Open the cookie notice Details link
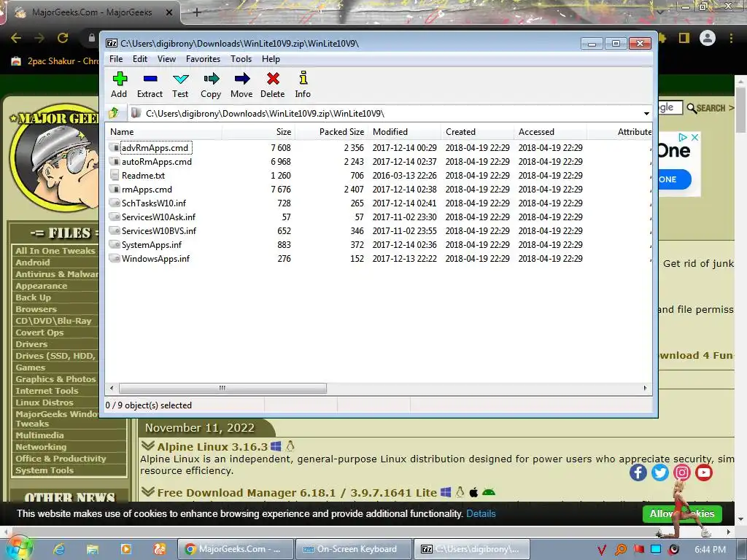This screenshot has width=747, height=560. click(481, 513)
